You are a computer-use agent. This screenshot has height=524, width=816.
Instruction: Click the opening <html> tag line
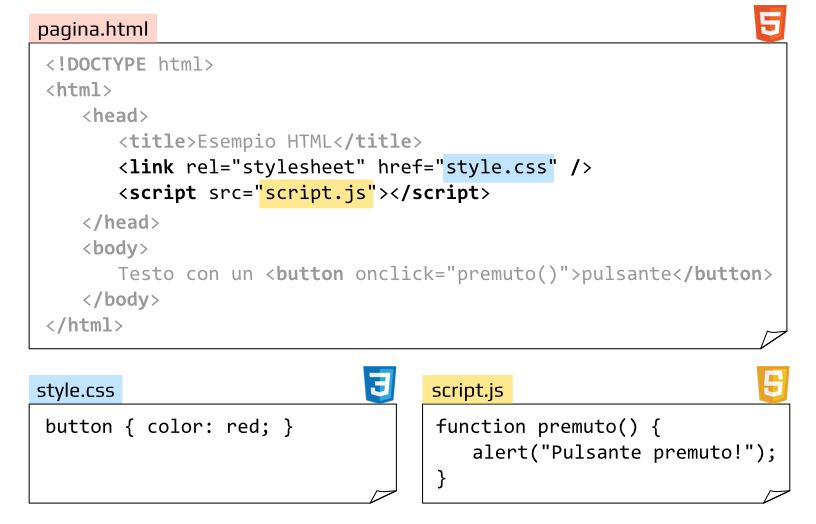(x=79, y=90)
